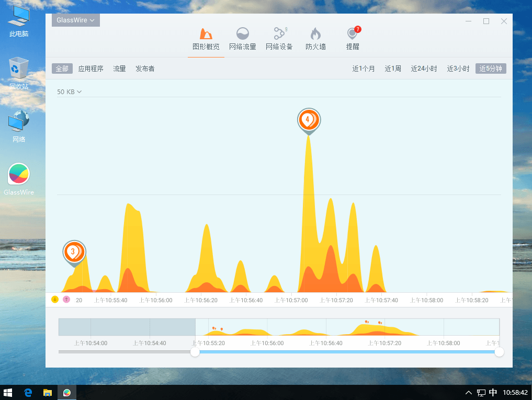This screenshot has height=400, width=532.
Task: Click the left timeline slider handle
Action: (195, 352)
